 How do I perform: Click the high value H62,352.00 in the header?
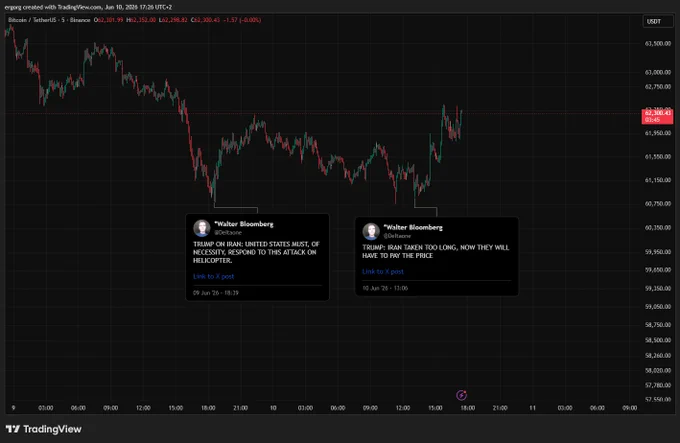(141, 20)
